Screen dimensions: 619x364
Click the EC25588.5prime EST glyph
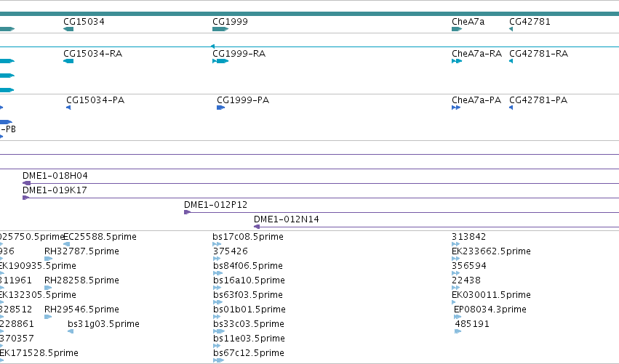pyautogui.click(x=66, y=244)
